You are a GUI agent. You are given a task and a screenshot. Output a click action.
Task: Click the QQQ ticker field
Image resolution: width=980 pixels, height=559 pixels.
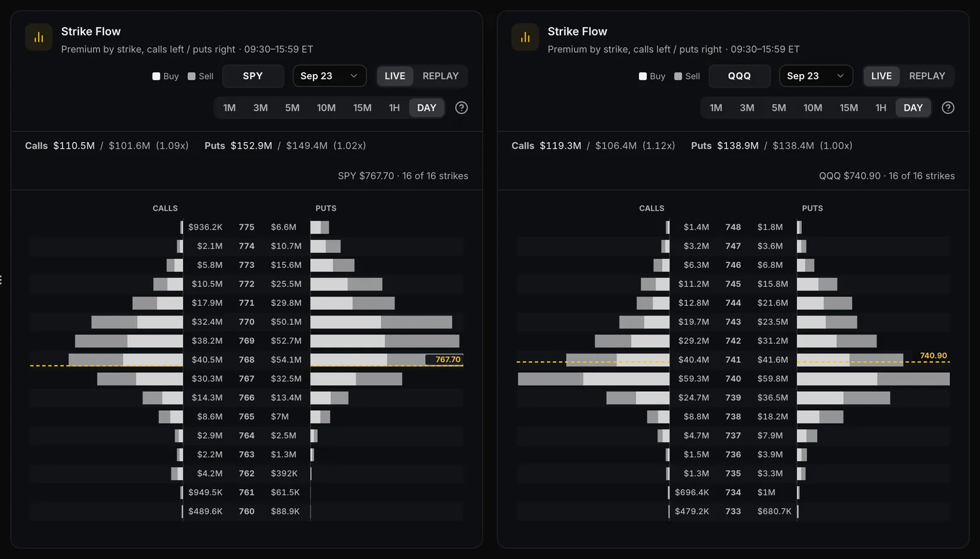[x=739, y=76]
